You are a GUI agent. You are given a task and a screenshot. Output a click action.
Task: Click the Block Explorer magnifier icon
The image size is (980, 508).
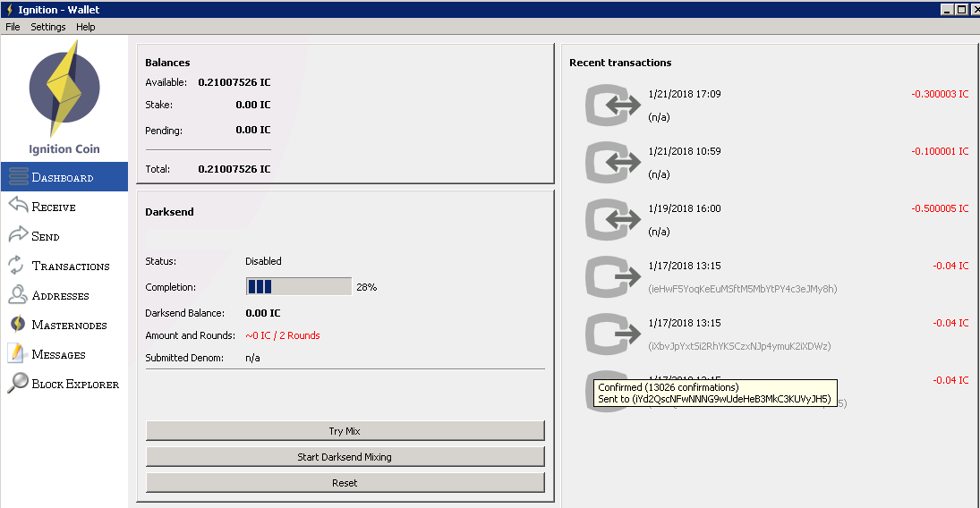coord(18,383)
